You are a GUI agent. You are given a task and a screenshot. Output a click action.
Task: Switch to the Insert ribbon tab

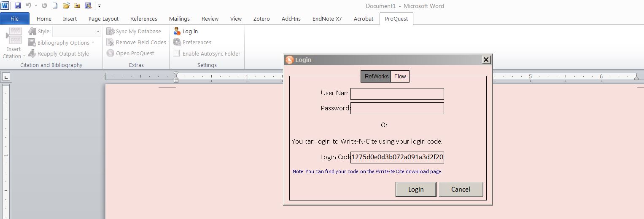70,19
